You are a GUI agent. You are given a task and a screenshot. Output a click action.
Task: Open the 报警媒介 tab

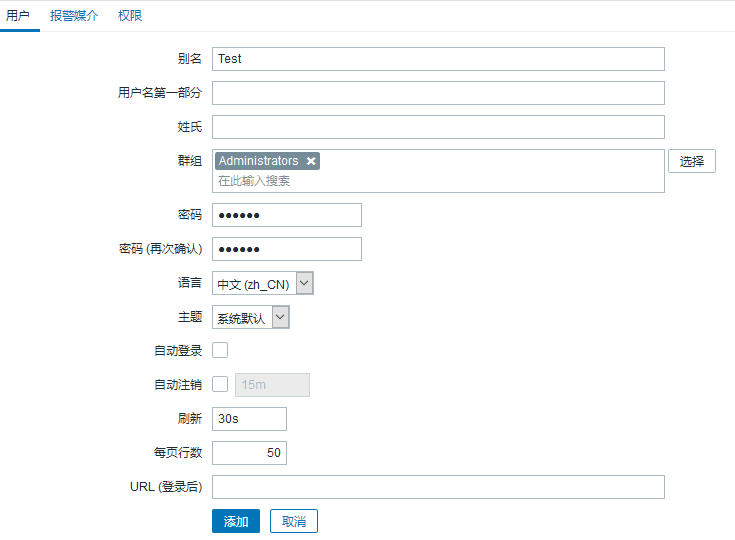point(74,15)
